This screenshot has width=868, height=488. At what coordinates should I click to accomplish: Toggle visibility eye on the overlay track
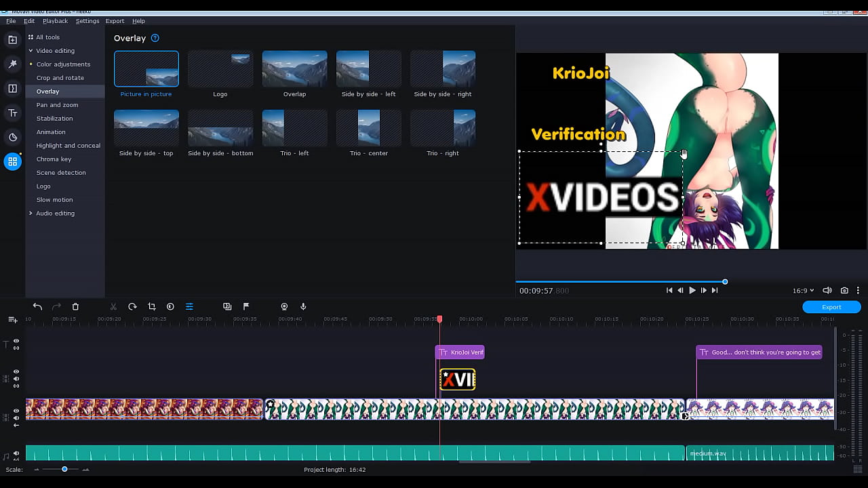pos(16,372)
